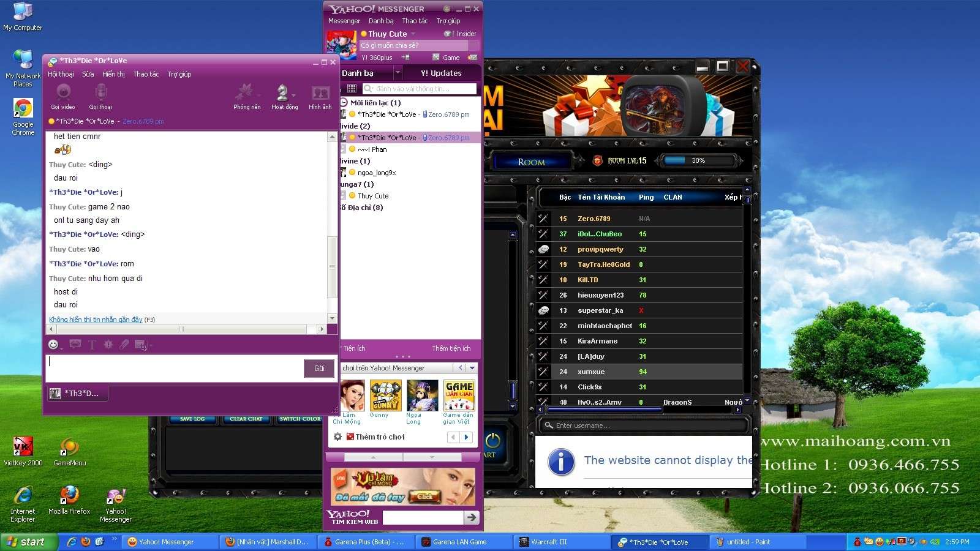Switch to Warcraft III taskbar item

click(x=560, y=542)
